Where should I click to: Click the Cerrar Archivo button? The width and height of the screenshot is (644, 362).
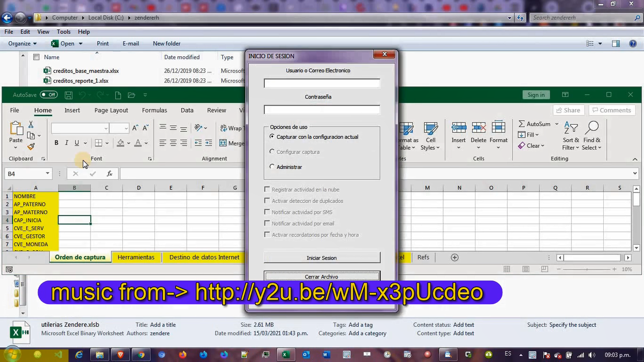321,277
